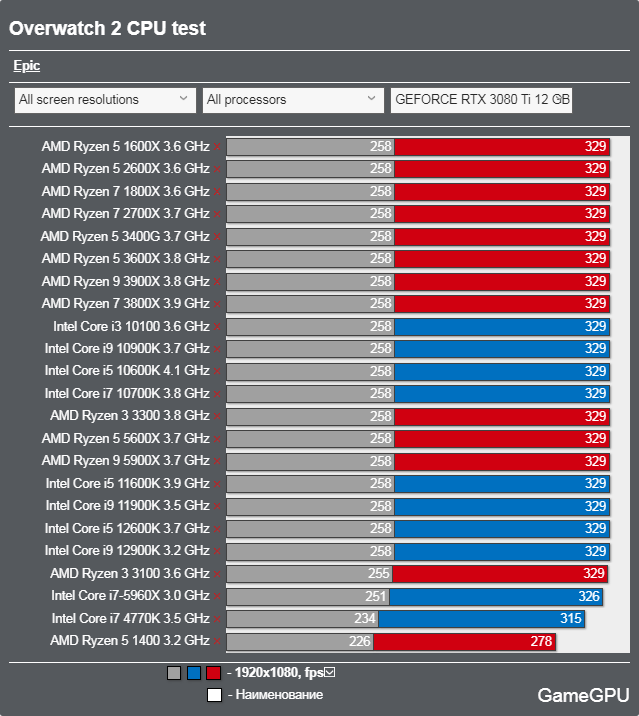
Task: Open the GEFORCE RTX 3080 Ti 12 GB selector
Action: (481, 100)
